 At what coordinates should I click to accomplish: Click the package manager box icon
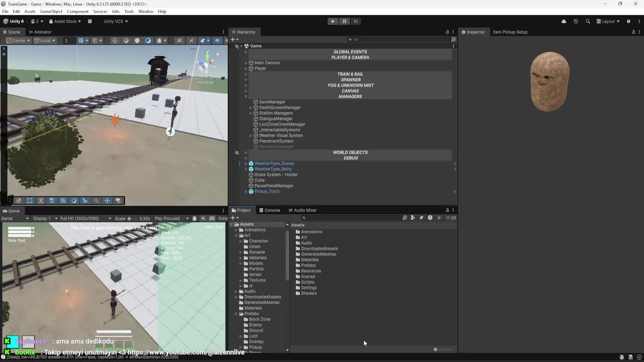90,21
